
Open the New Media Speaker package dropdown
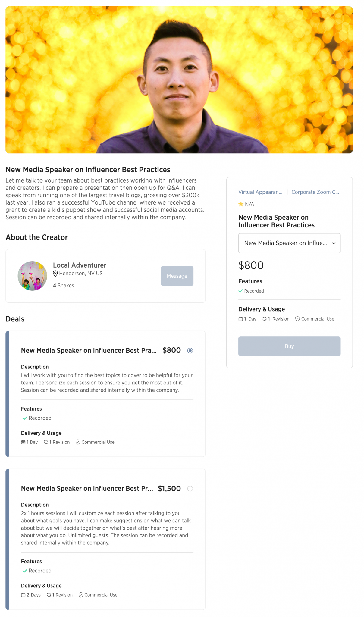click(285, 243)
